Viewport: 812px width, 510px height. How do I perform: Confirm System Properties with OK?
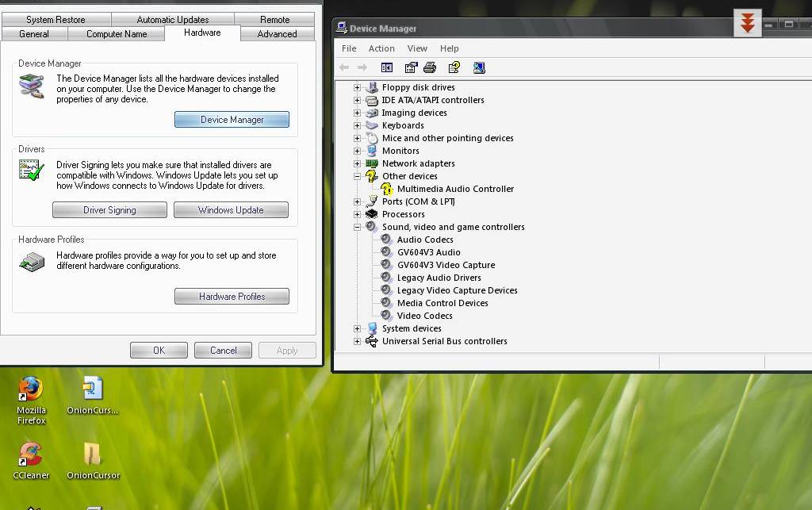pos(159,351)
